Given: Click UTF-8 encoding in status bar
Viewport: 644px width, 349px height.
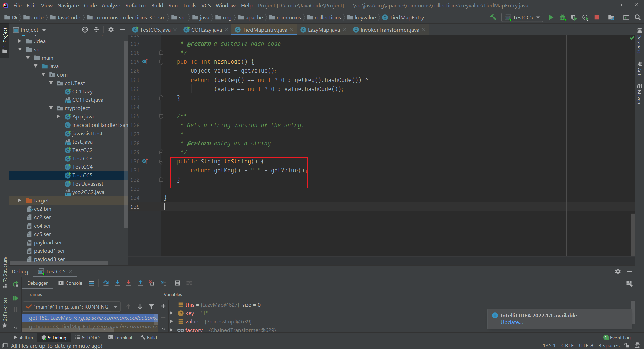Looking at the screenshot, I should (586, 345).
